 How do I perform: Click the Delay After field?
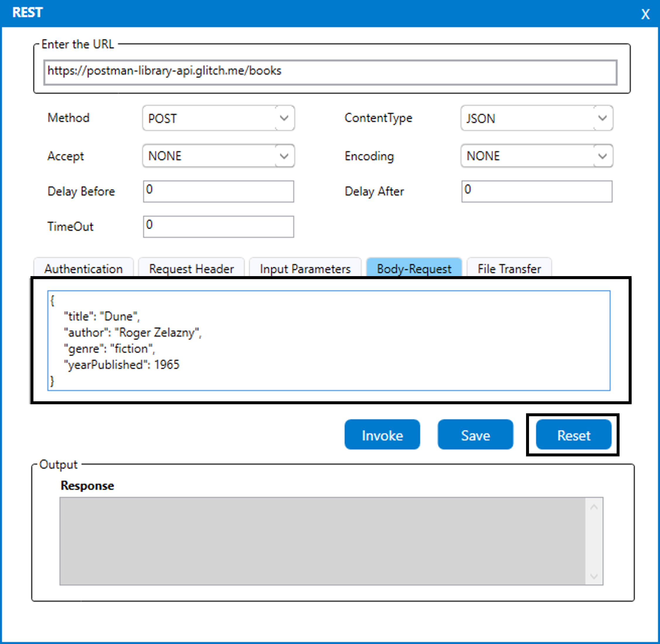[x=537, y=191]
